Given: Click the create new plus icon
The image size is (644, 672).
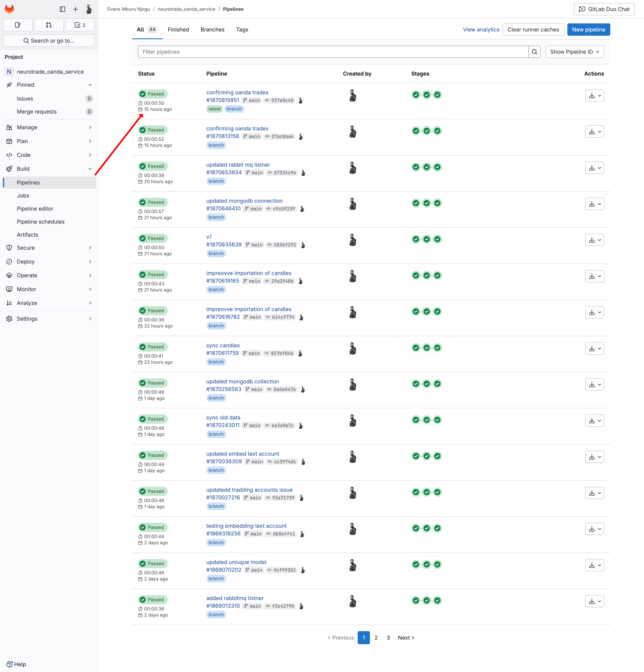Looking at the screenshot, I should coord(75,9).
